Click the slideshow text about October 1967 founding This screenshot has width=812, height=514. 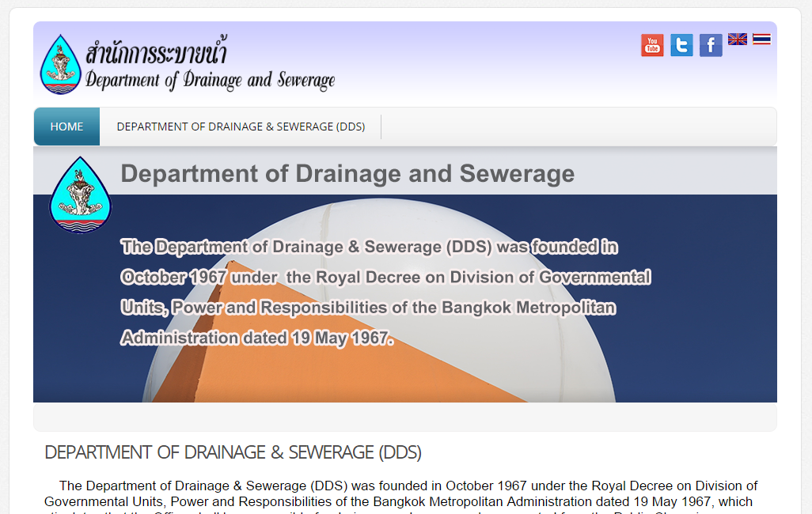[x=385, y=293]
